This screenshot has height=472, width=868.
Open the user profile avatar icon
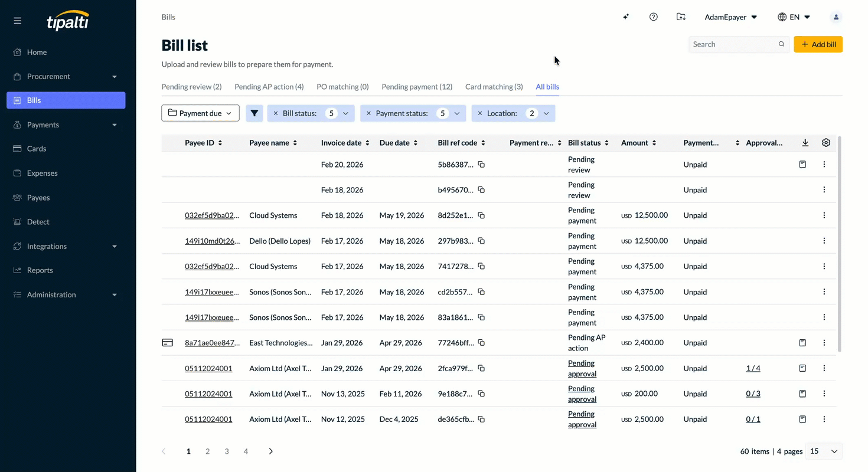pyautogui.click(x=836, y=17)
